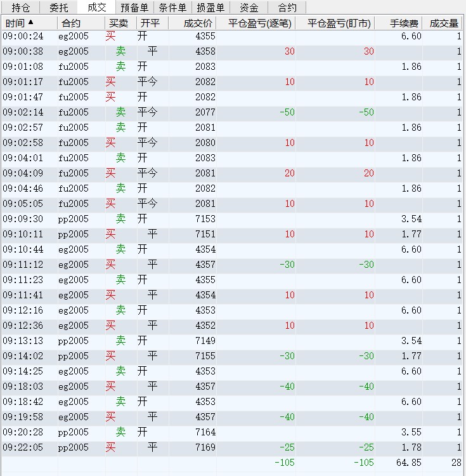
Task: Click the 20 per-trade profit at 09:04:09
Action: point(290,173)
